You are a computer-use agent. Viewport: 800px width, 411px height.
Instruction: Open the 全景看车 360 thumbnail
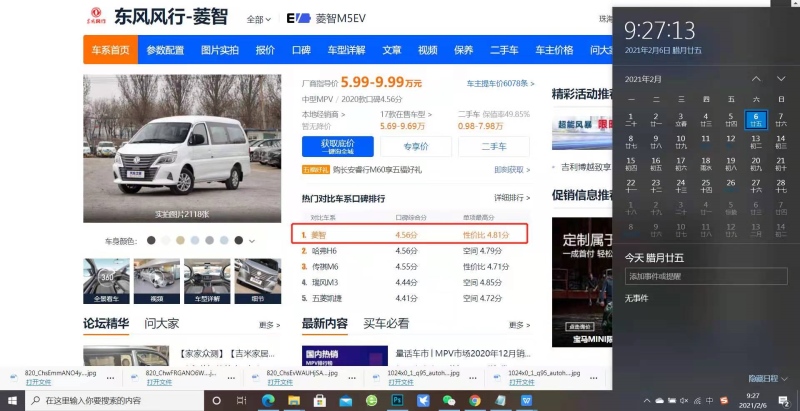click(x=107, y=281)
